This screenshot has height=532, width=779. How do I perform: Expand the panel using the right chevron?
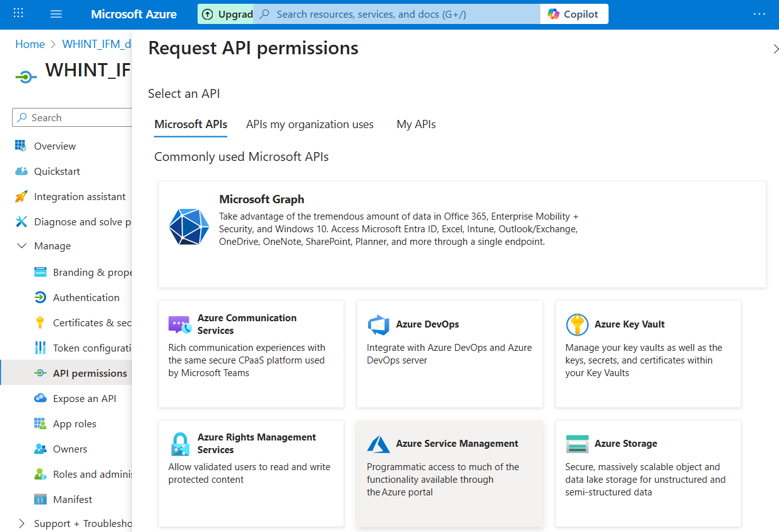tap(775, 49)
